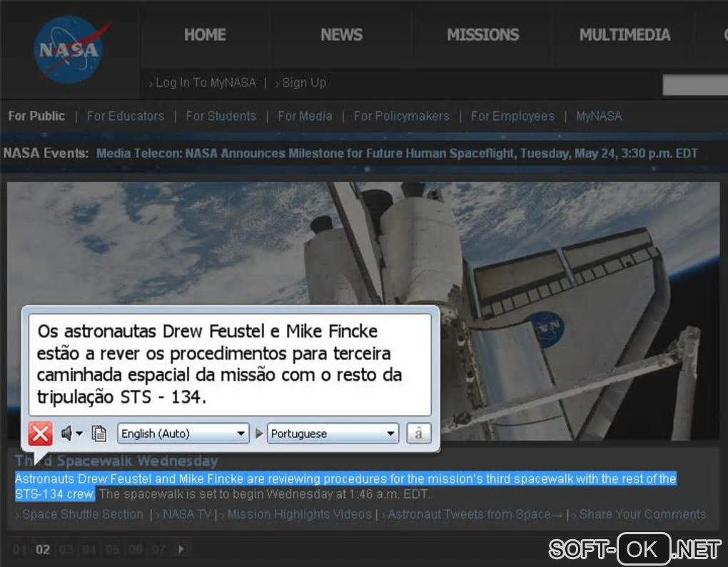The width and height of the screenshot is (728, 567).
Task: Go to slide 06
Action: pyautogui.click(x=136, y=550)
